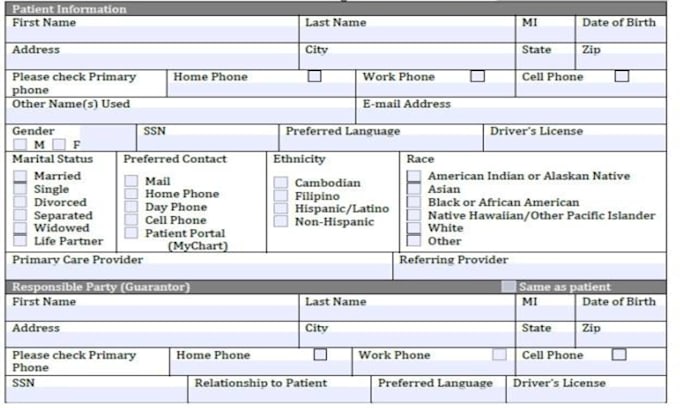Click the patient Address field
This screenshot has width=680, height=408.
(x=152, y=56)
